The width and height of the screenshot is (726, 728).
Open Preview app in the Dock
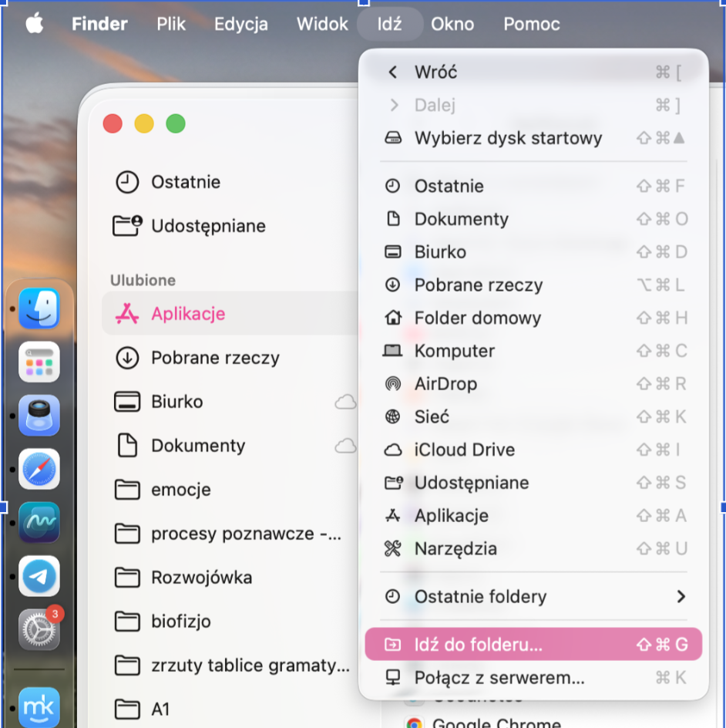[39, 416]
